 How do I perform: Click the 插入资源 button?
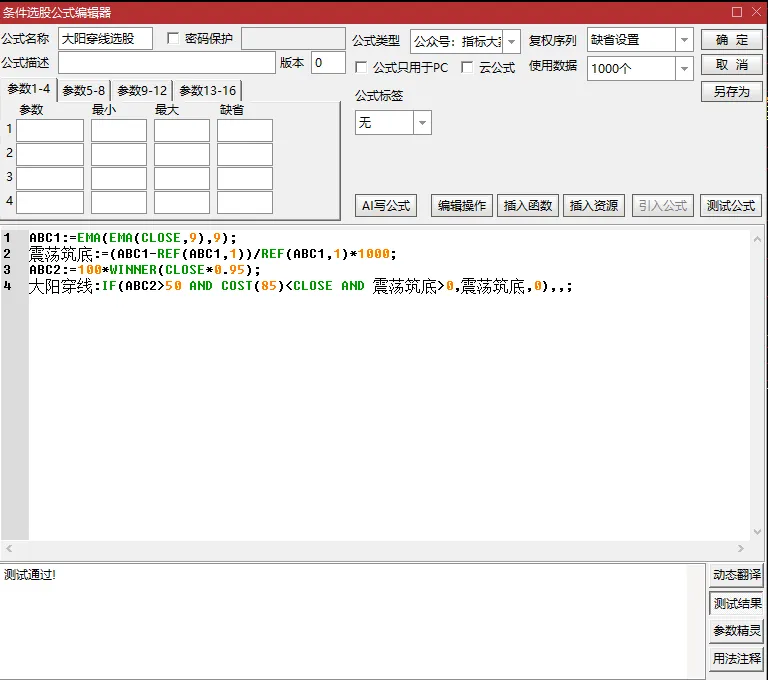point(594,206)
